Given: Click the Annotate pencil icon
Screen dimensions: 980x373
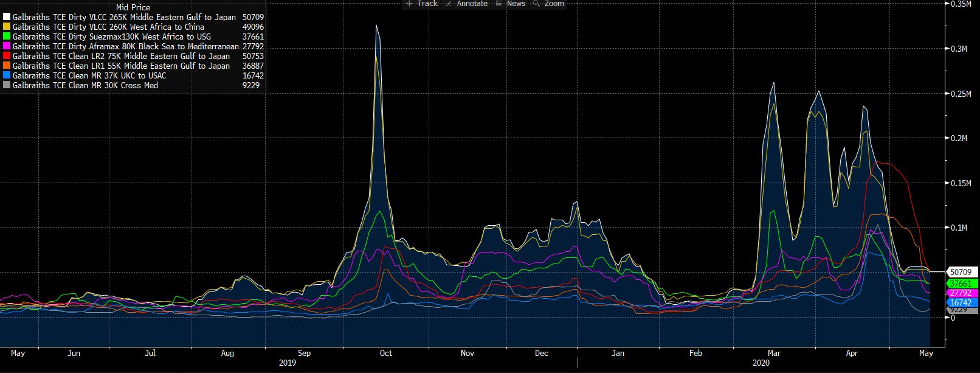Looking at the screenshot, I should pos(449,4).
